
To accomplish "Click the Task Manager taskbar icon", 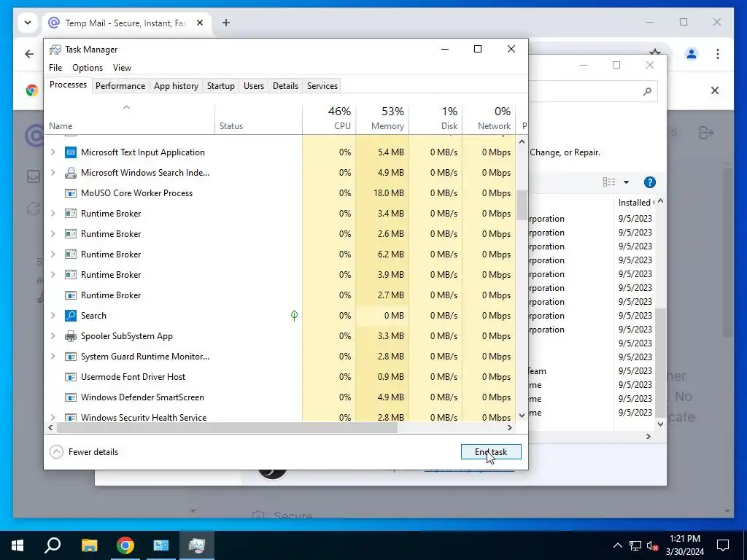I will [x=197, y=545].
